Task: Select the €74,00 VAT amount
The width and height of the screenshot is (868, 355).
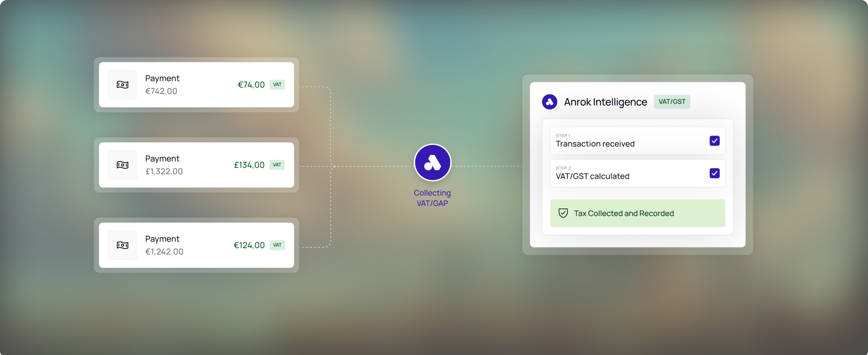Action: (251, 85)
